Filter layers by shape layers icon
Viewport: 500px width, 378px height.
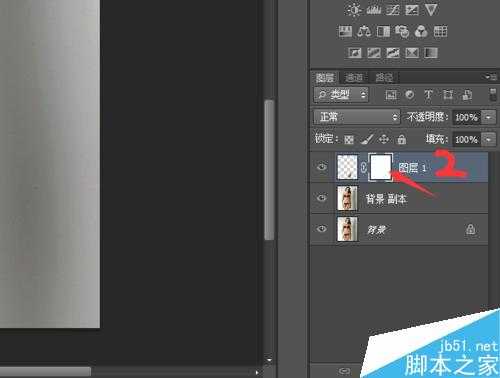(448, 95)
